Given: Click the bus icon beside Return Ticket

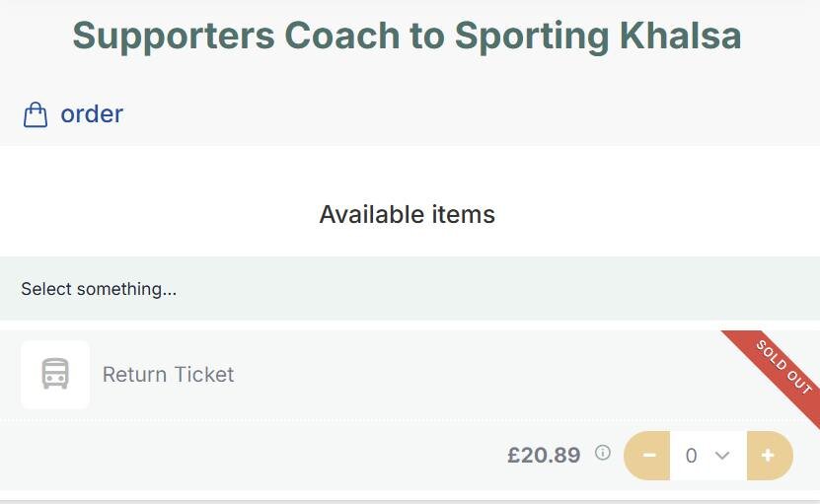Looking at the screenshot, I should 55,375.
